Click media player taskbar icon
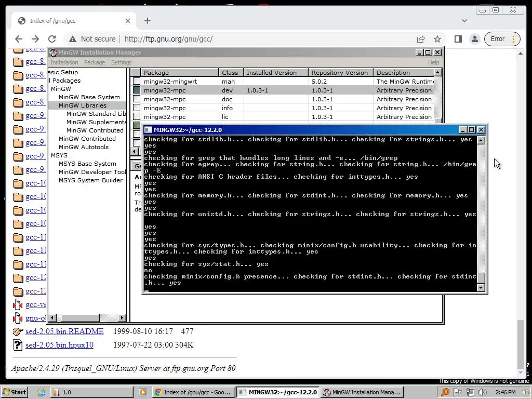This screenshot has height=399, width=532. tap(143, 392)
